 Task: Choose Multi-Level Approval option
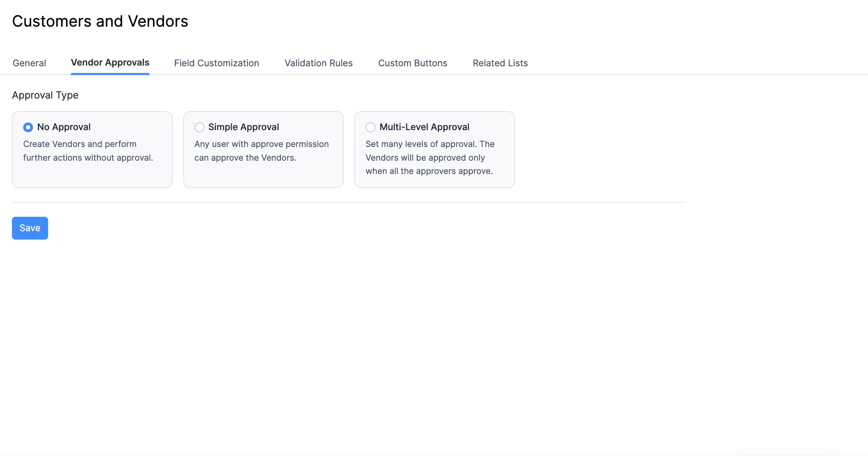pyautogui.click(x=370, y=127)
